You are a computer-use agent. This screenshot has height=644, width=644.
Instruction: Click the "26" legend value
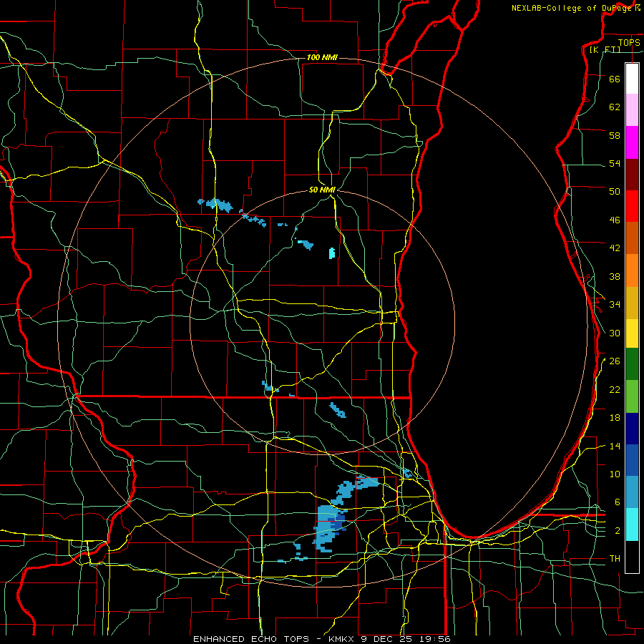pyautogui.click(x=615, y=361)
